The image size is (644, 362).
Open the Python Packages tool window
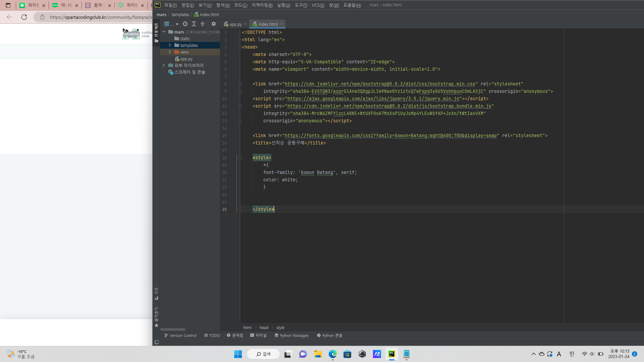291,336
